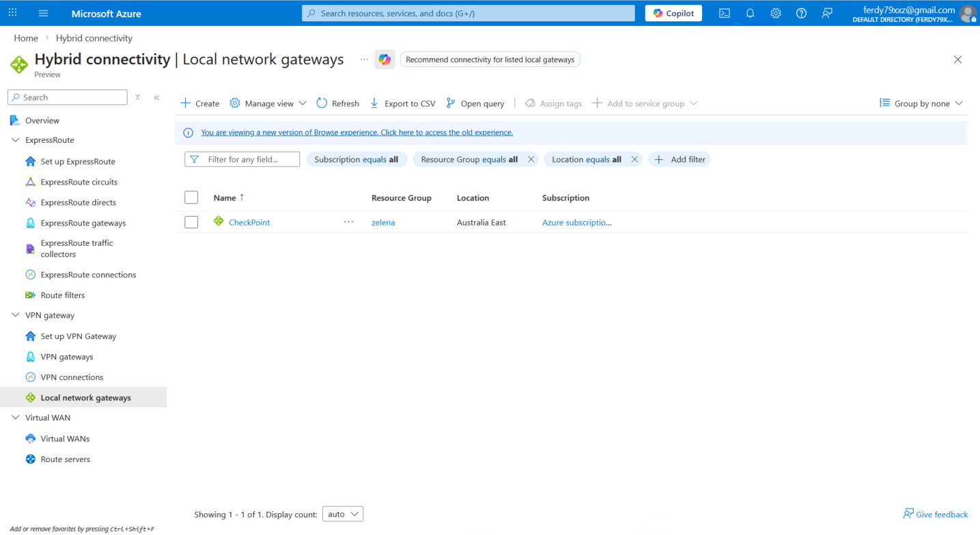Open the CheckPoint gateway link
The height and width of the screenshot is (535, 980).
click(249, 222)
